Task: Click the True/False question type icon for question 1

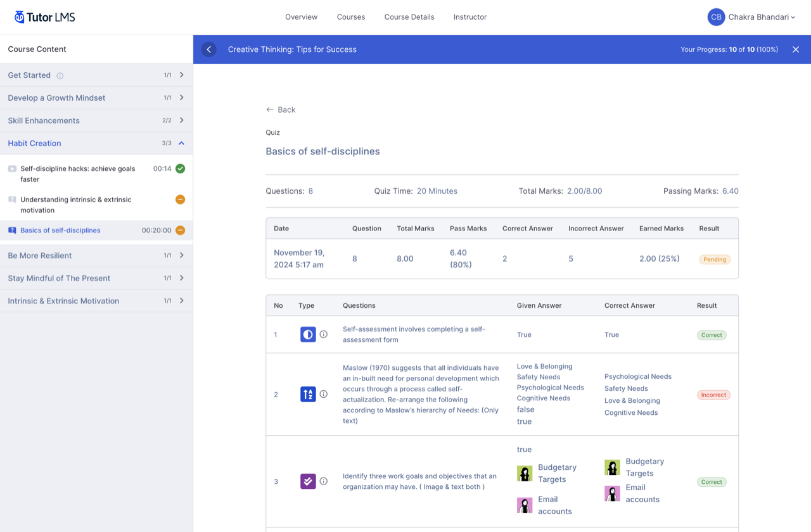Action: pos(308,334)
